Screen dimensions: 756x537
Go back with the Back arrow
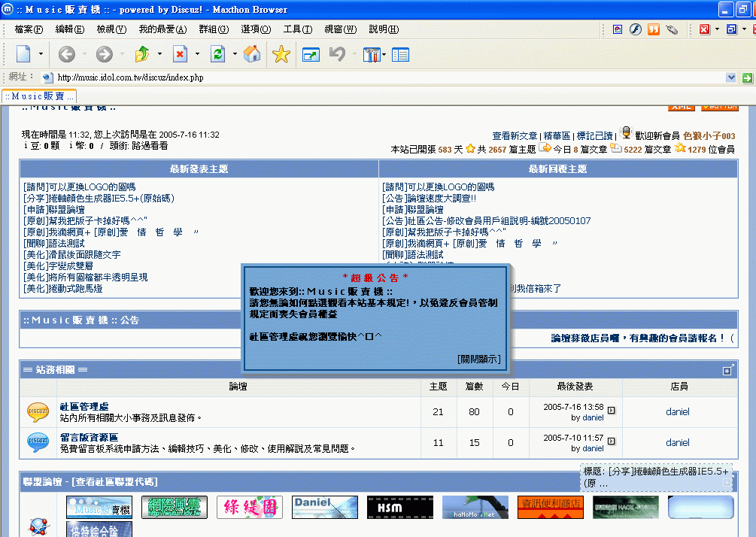pyautogui.click(x=66, y=54)
